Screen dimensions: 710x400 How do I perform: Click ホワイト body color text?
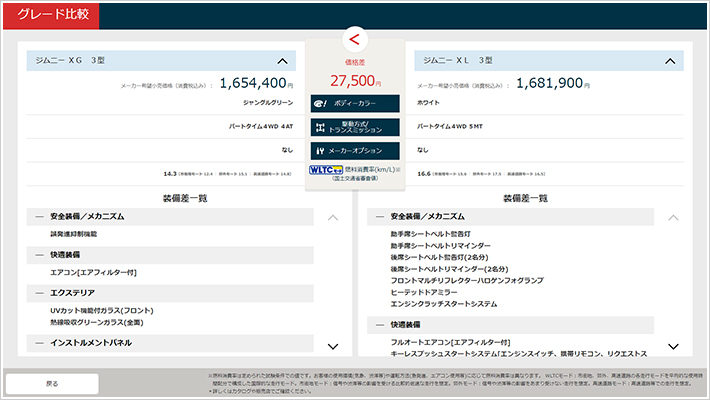pos(428,103)
